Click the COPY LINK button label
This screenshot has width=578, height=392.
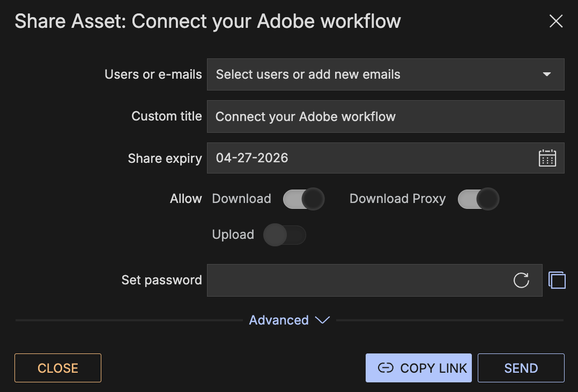pos(433,368)
